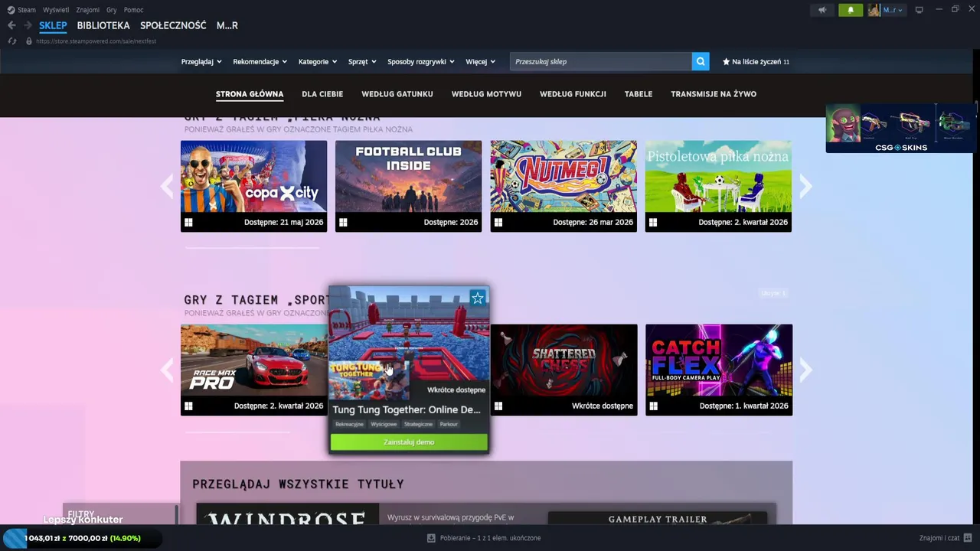
Task: Show next sport-tag games with right carousel arrow
Action: (x=805, y=370)
